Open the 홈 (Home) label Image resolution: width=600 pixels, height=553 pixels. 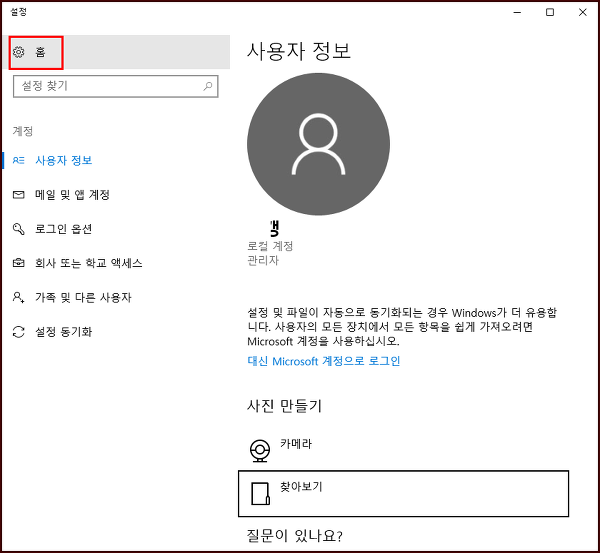click(40, 52)
